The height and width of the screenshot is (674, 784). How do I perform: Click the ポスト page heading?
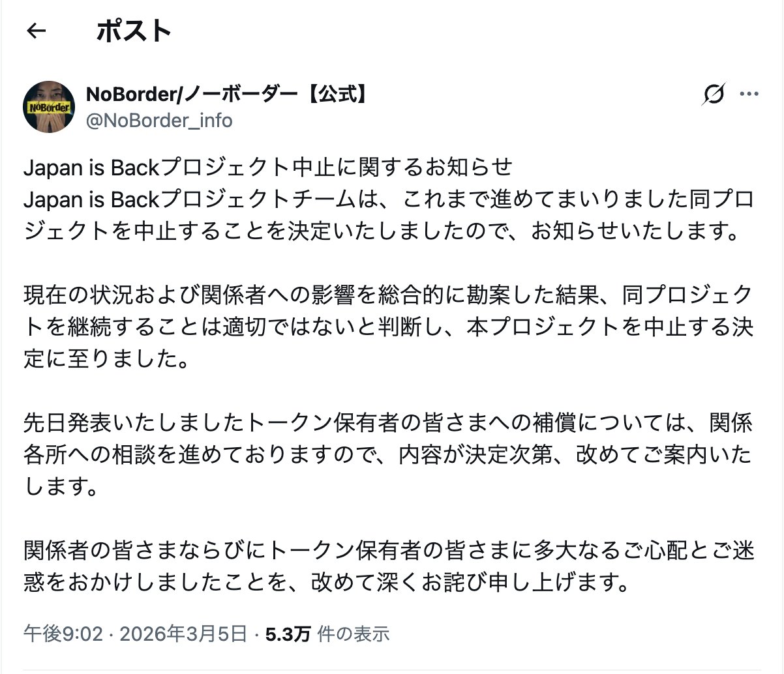[x=134, y=31]
